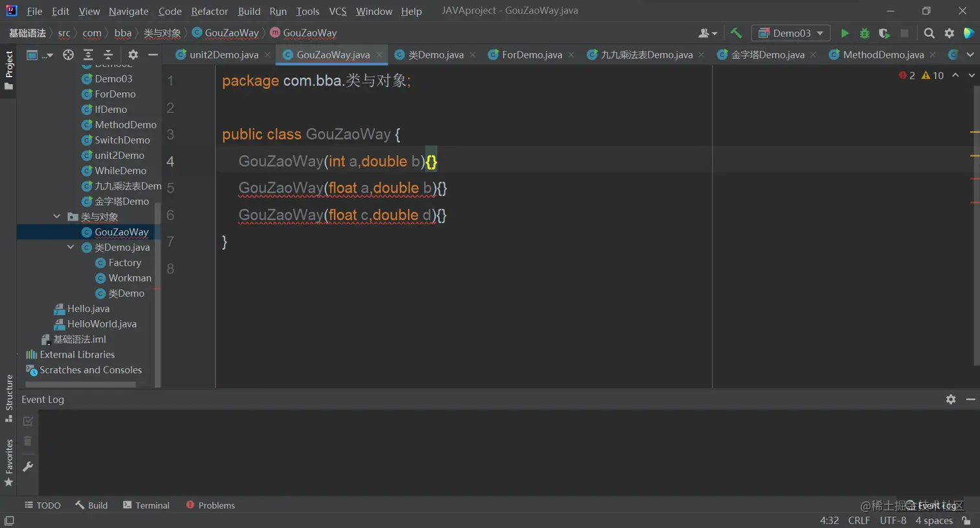Click breadcrumb 'src' in navigation bar

point(64,33)
